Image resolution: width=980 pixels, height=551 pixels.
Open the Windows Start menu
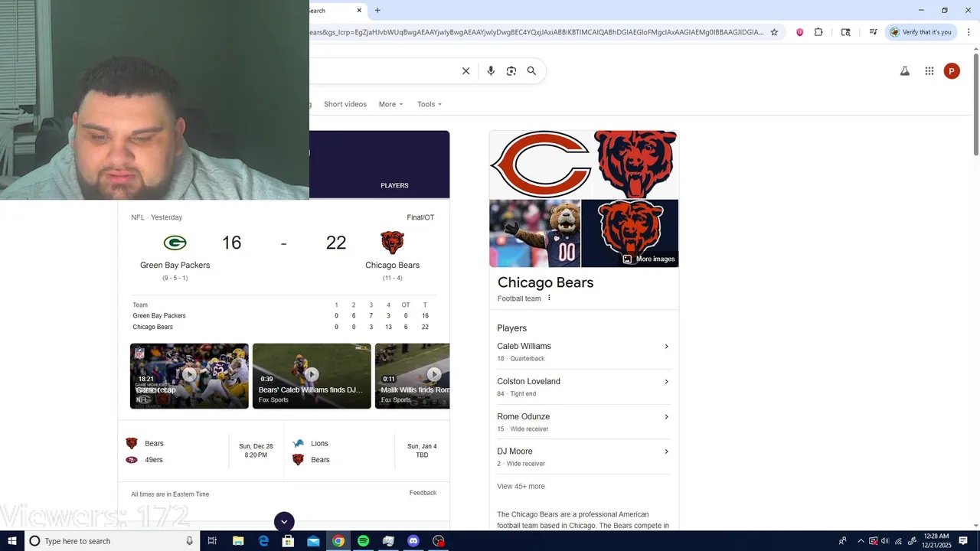11,541
